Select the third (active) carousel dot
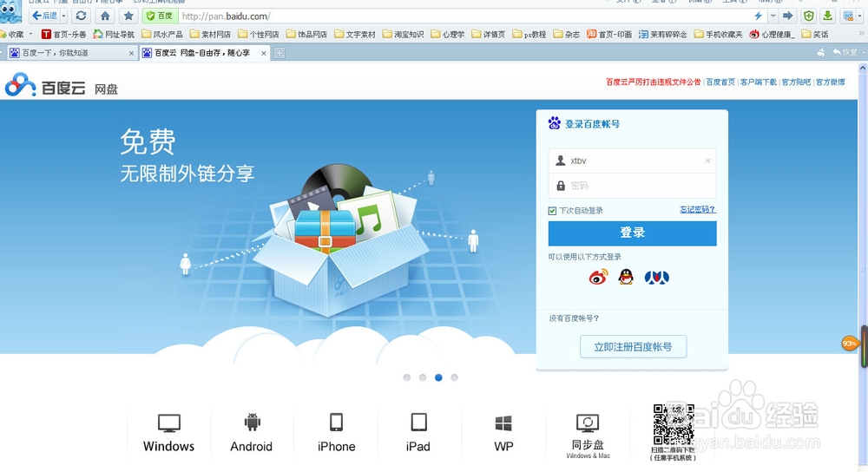868x472 pixels. 438,377
